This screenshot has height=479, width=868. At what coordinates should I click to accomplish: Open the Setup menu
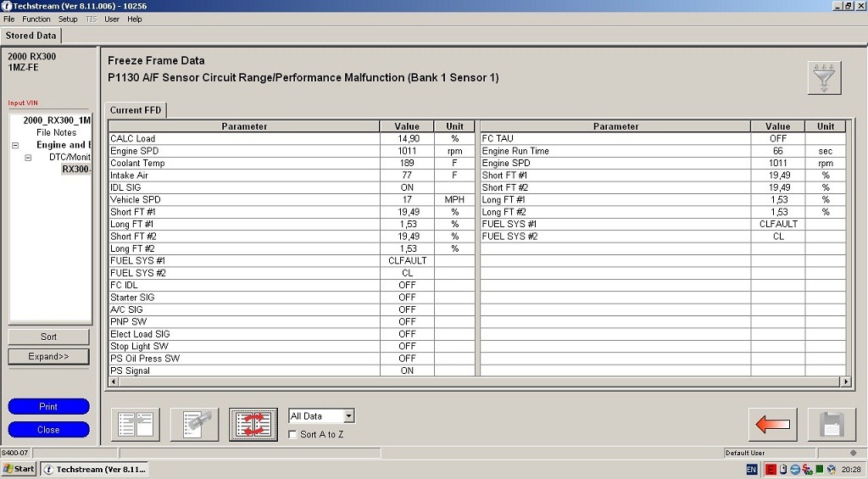pyautogui.click(x=68, y=19)
